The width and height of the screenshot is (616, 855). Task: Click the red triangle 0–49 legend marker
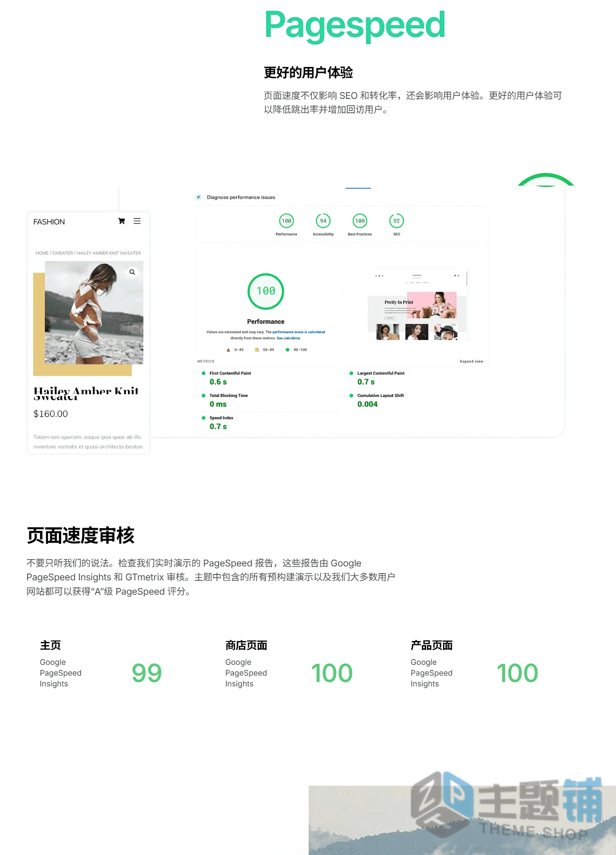tap(228, 350)
